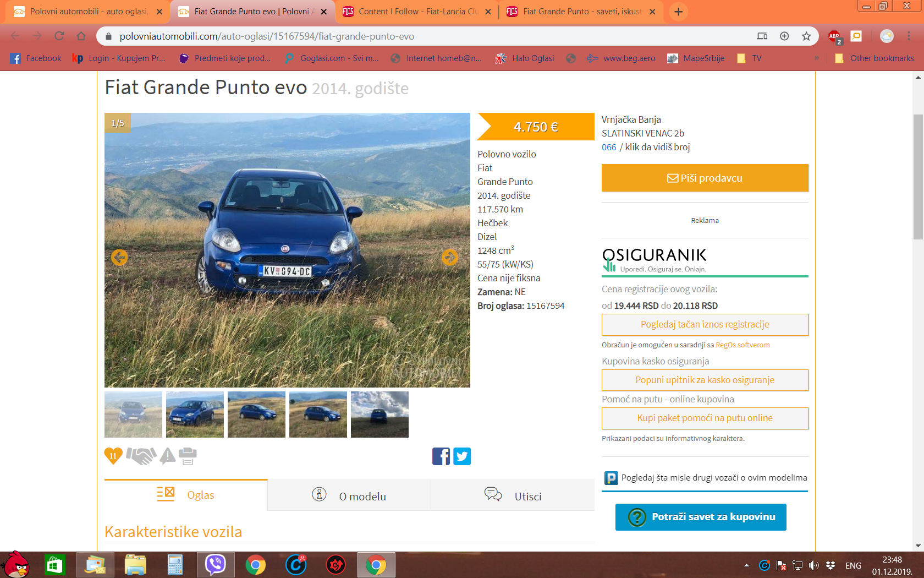924x578 pixels.
Task: Click the install/add circle-plus icon in address bar
Action: point(784,36)
